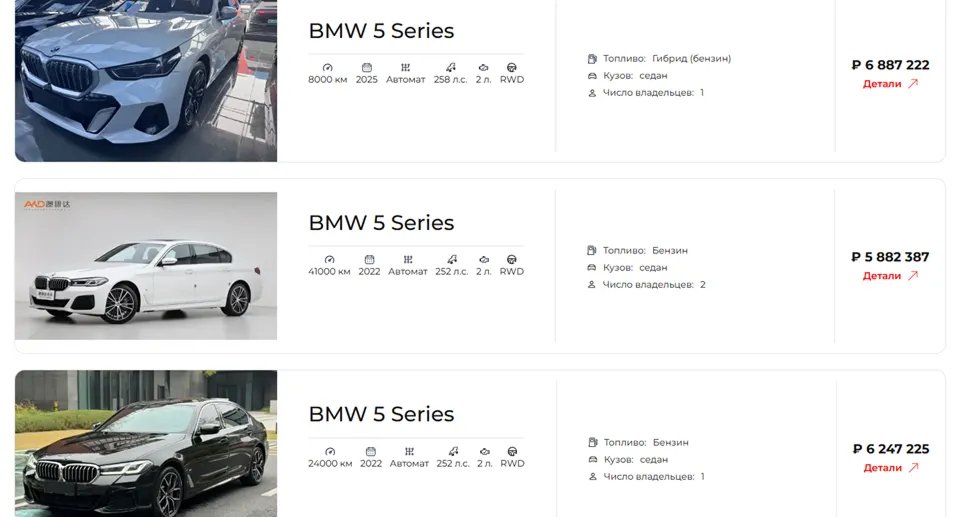Click the mileage icon above 41000 км
This screenshot has width=975, height=517.
[330, 259]
